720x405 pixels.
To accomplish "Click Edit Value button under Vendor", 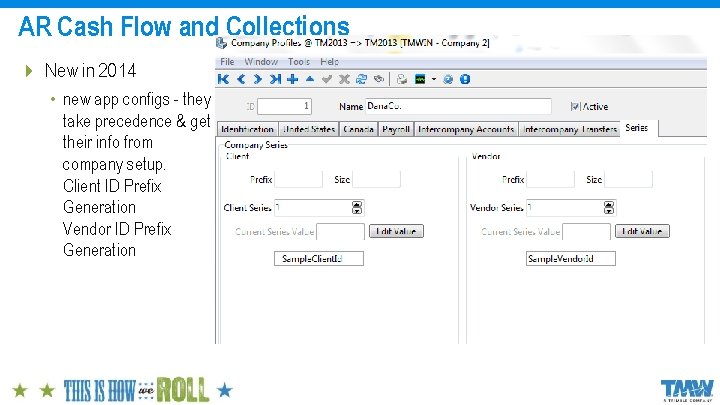I will (642, 231).
